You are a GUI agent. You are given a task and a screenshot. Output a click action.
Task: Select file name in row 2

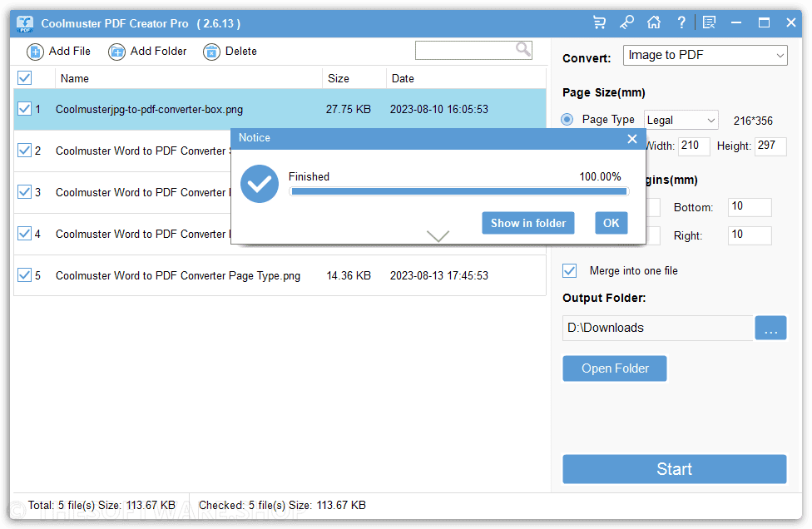pos(142,151)
